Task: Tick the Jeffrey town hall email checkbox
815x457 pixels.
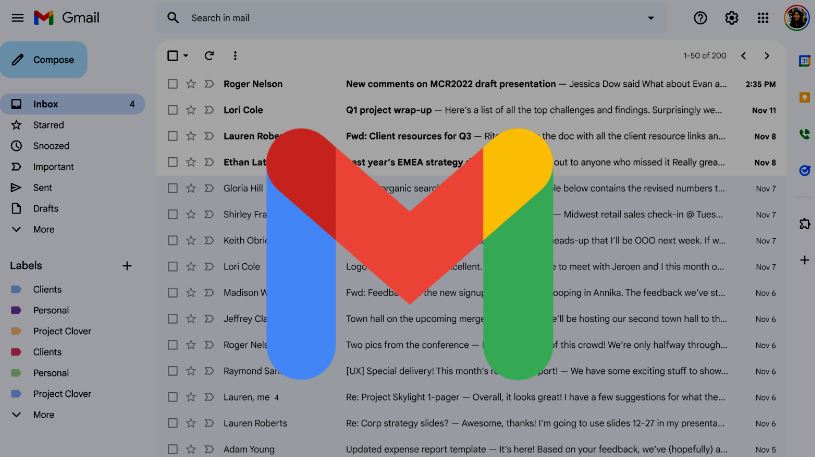Action: tap(173, 319)
